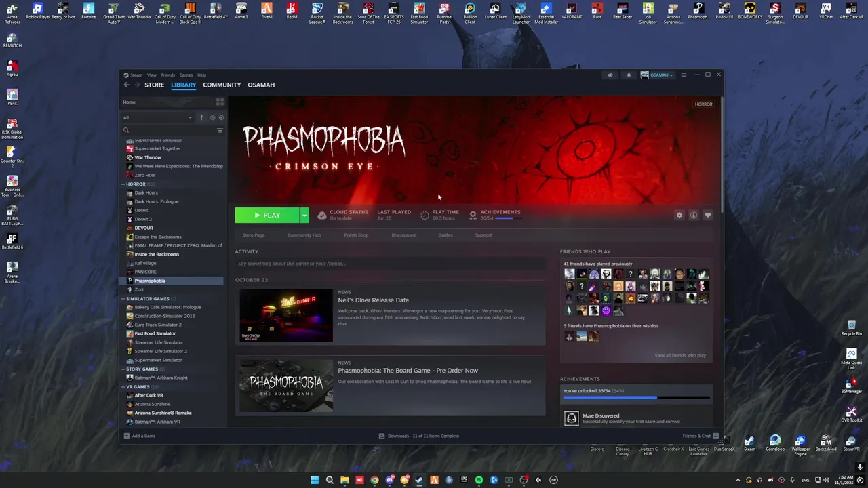Open The Board Game news thumbnail
This screenshot has width=868, height=488.
click(286, 386)
